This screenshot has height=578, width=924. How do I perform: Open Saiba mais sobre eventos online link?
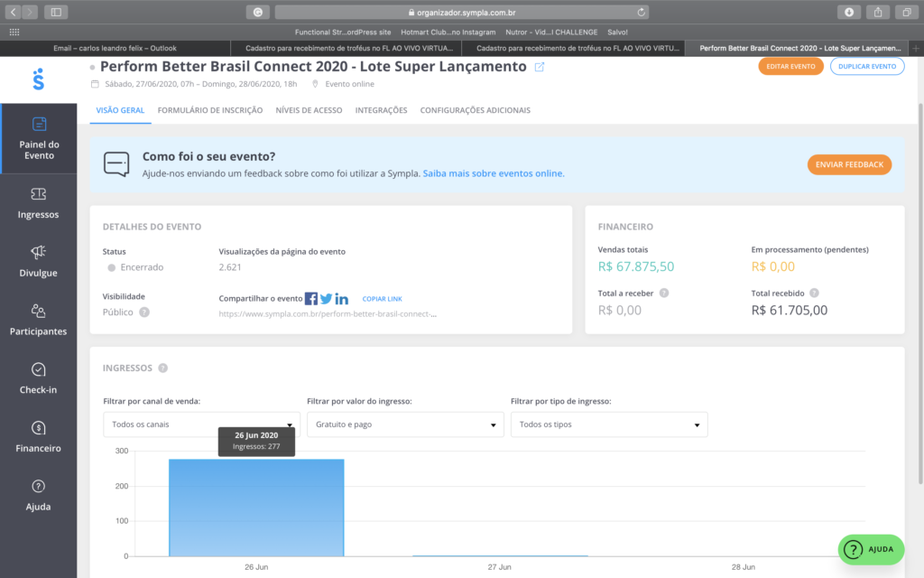click(494, 173)
